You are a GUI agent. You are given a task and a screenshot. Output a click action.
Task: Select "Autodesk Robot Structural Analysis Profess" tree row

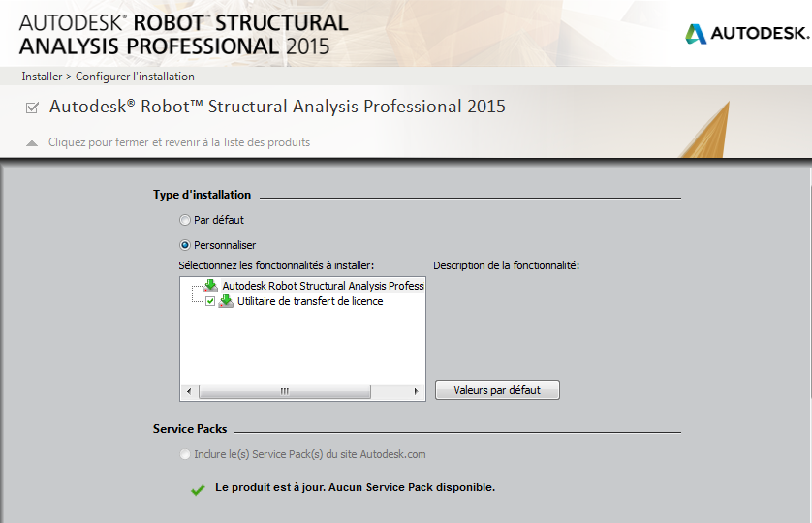point(323,286)
